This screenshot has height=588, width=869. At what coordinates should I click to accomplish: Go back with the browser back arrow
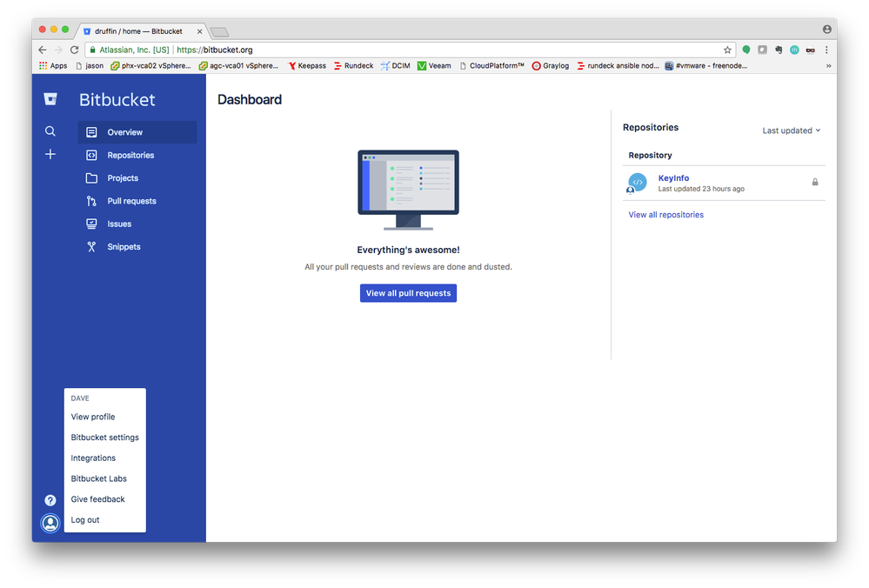pyautogui.click(x=43, y=50)
